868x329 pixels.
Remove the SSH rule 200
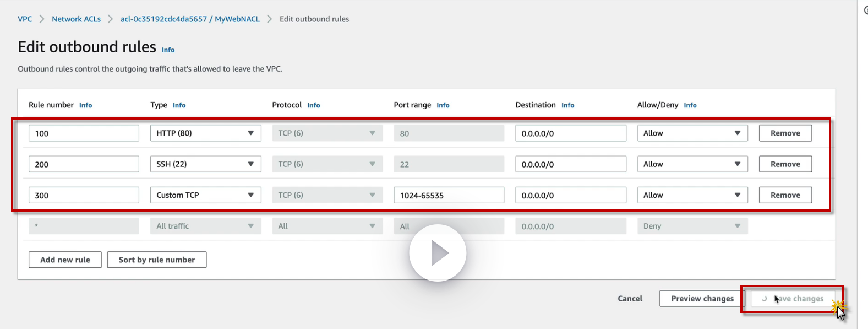click(x=785, y=164)
